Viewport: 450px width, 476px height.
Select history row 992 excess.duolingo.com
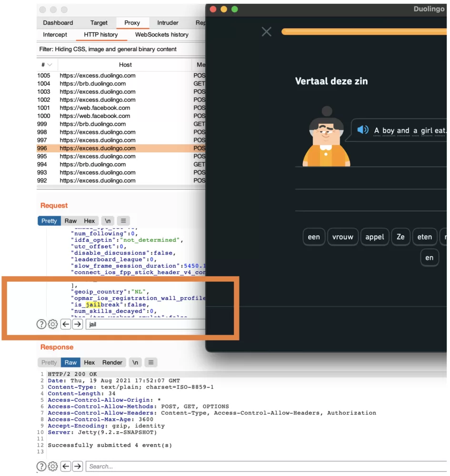[121, 180]
